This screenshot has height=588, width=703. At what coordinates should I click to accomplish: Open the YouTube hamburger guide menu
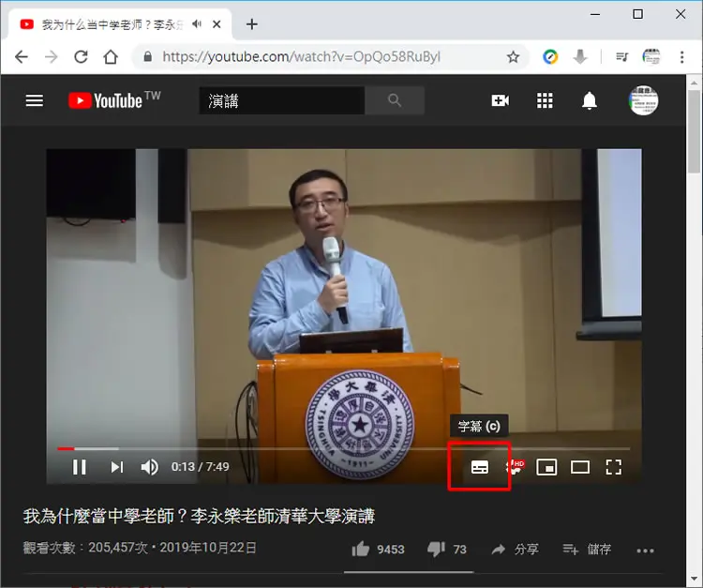coord(35,100)
